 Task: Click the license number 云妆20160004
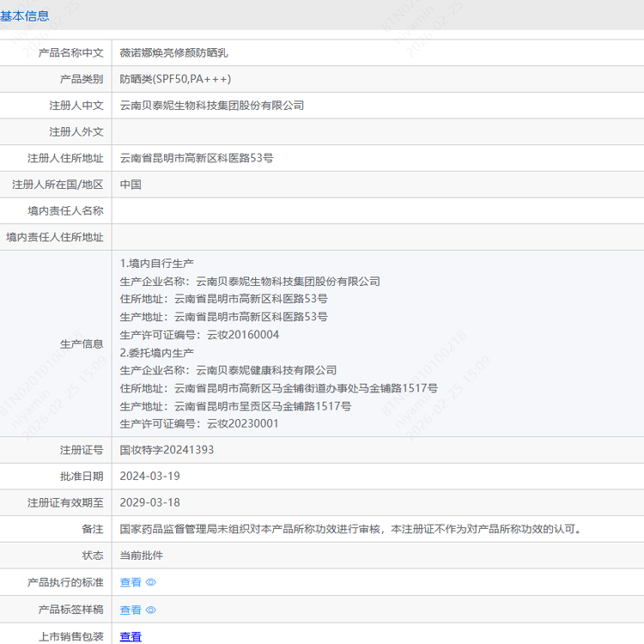coord(243,335)
